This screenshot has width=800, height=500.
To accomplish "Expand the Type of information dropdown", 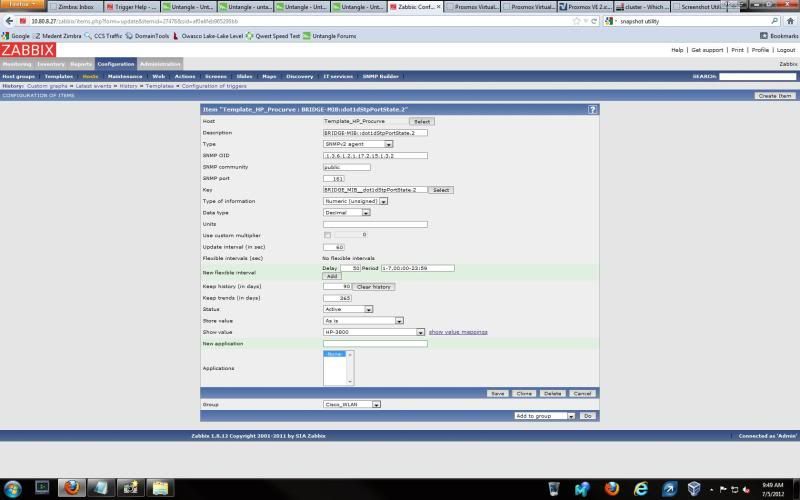I will (x=355, y=201).
